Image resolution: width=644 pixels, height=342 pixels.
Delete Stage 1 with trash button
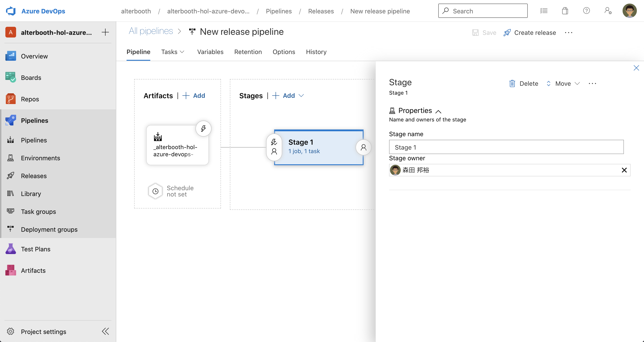pyautogui.click(x=524, y=84)
